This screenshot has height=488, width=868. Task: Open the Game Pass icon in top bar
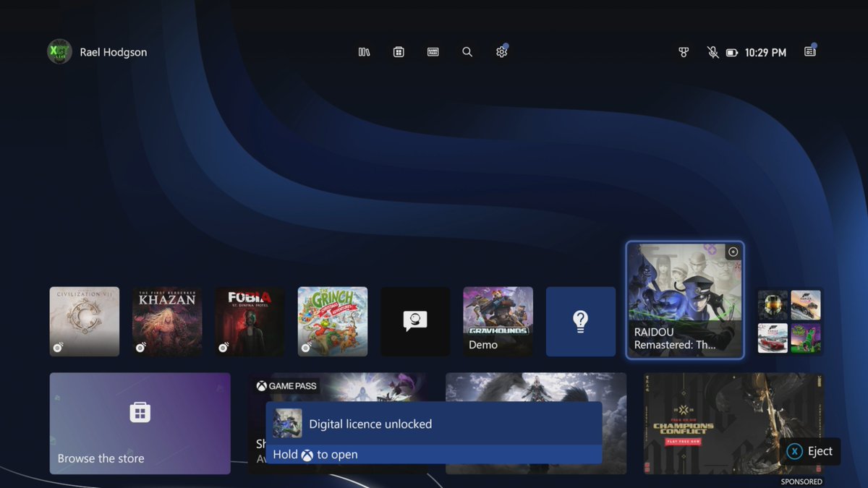[433, 52]
